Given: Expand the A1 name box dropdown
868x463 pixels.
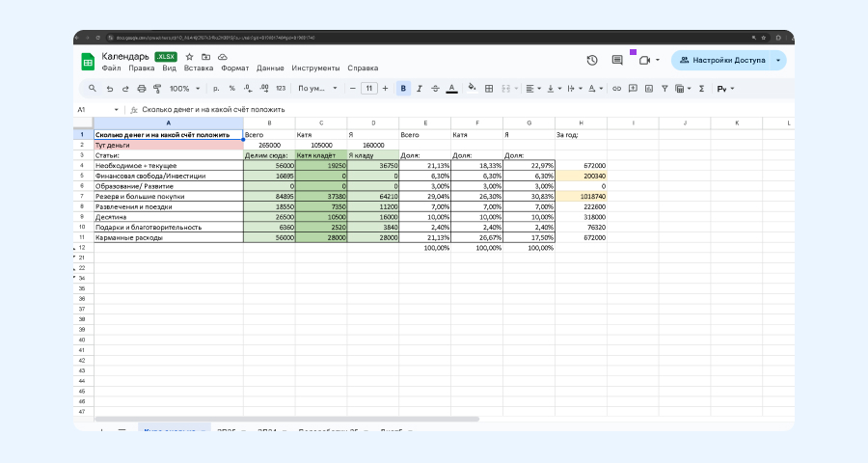Looking at the screenshot, I should point(117,110).
